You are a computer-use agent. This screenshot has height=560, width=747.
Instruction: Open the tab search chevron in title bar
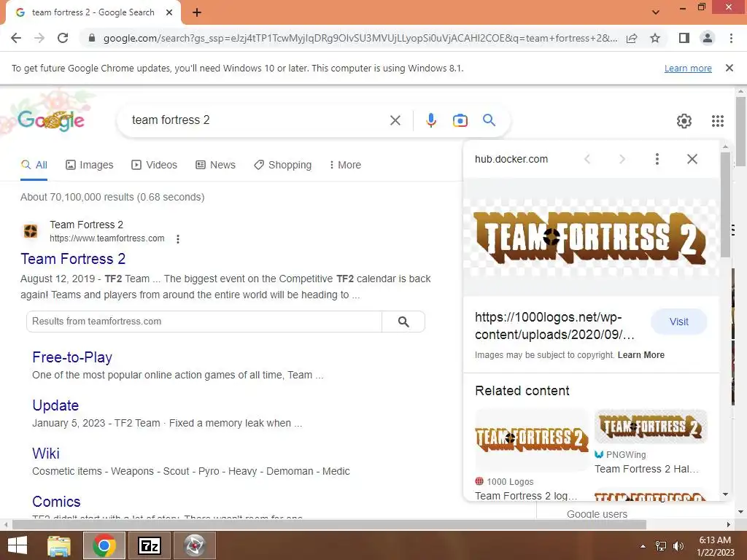point(656,12)
